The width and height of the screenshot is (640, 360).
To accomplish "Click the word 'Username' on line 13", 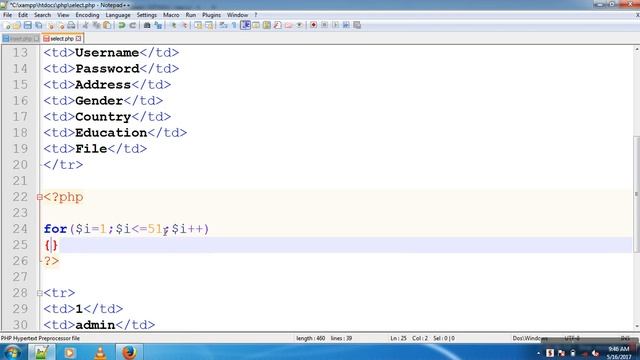I will click(x=107, y=53).
